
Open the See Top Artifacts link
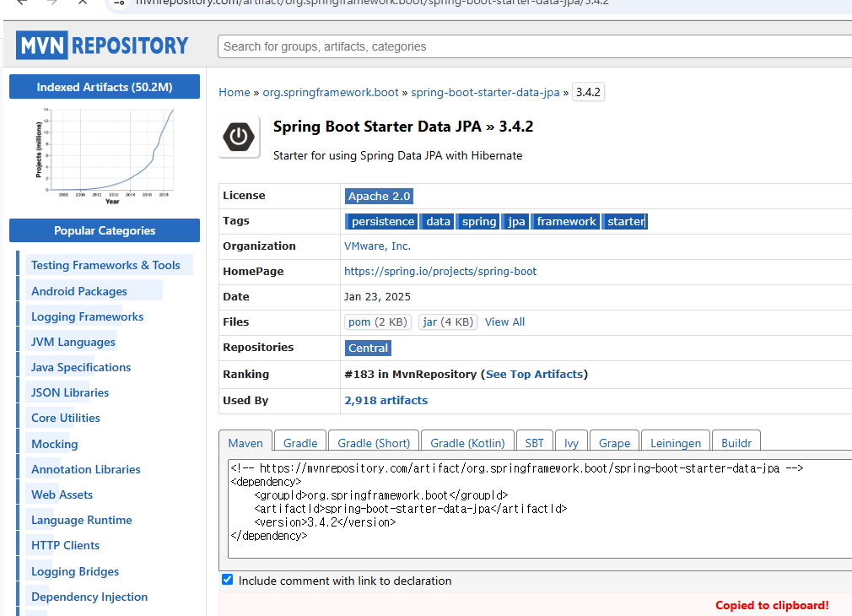pyautogui.click(x=534, y=374)
